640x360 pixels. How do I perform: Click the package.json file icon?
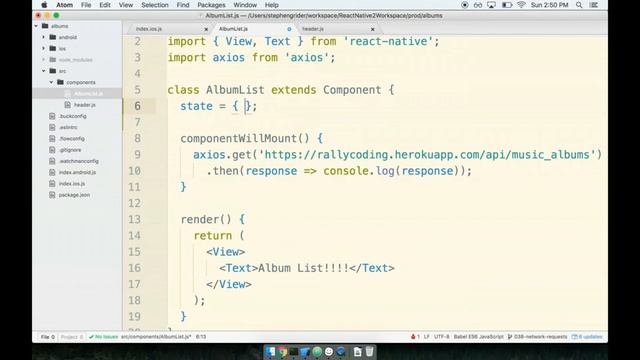coord(52,195)
